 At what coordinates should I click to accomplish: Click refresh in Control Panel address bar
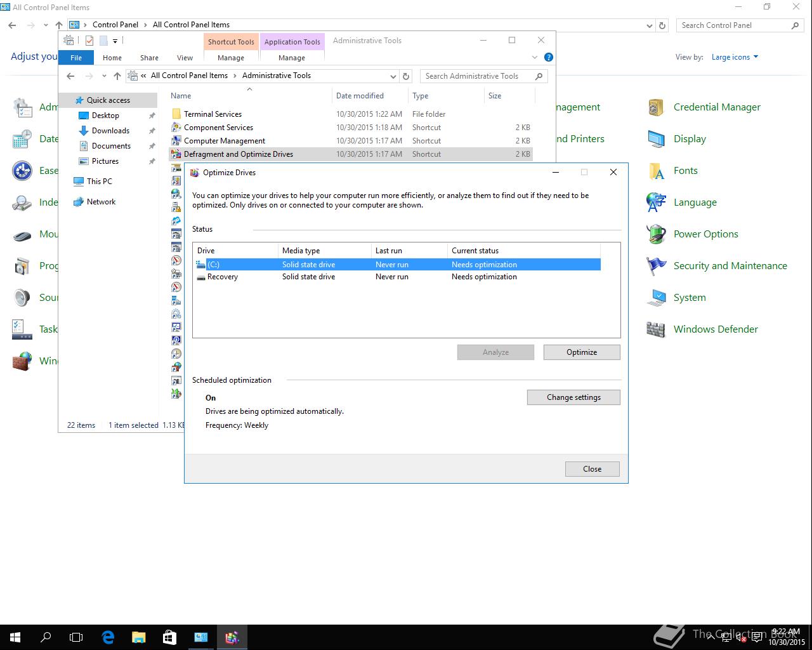tap(662, 25)
